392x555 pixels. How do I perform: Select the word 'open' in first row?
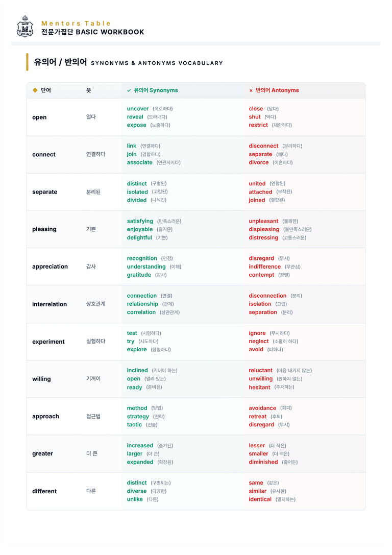39,117
